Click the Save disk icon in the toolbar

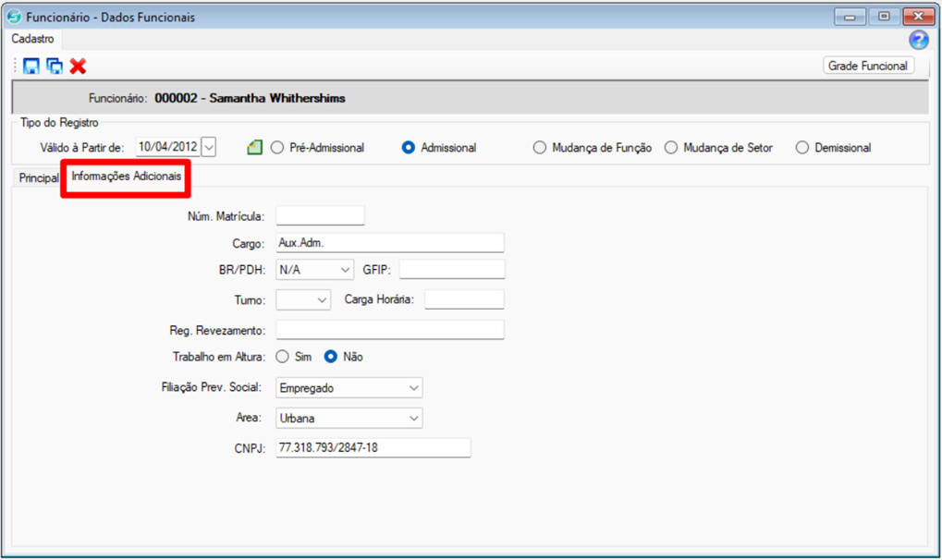point(31,67)
